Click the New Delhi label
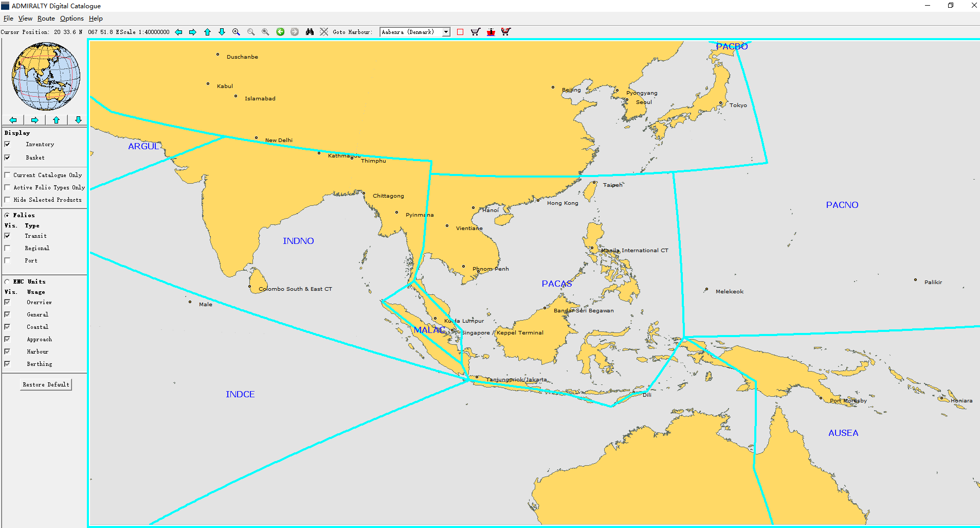Screen dimensions: 980x528 279,140
